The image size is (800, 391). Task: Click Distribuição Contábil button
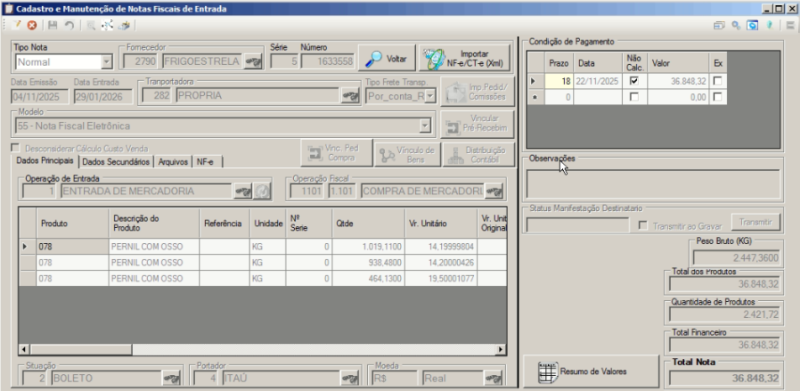pos(478,155)
